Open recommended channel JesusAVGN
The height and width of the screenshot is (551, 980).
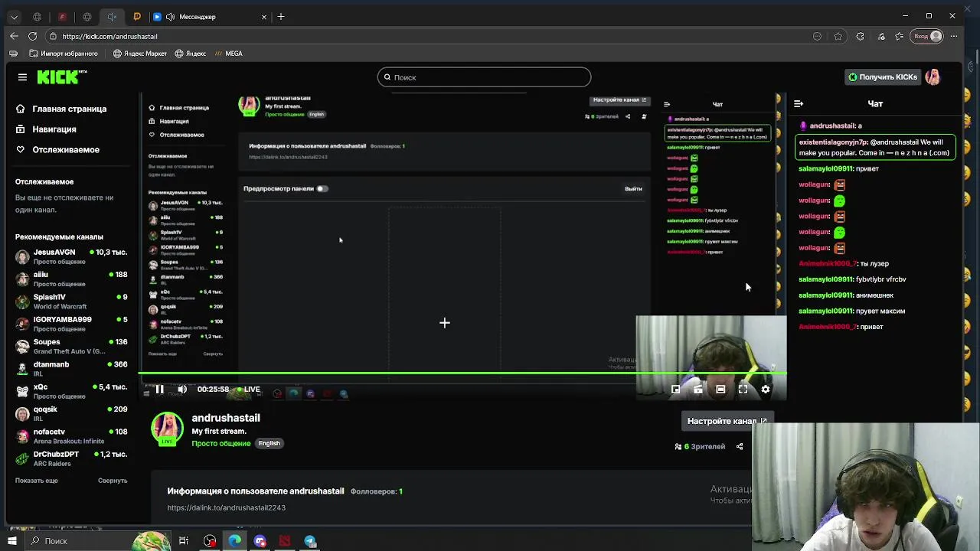tap(71, 256)
